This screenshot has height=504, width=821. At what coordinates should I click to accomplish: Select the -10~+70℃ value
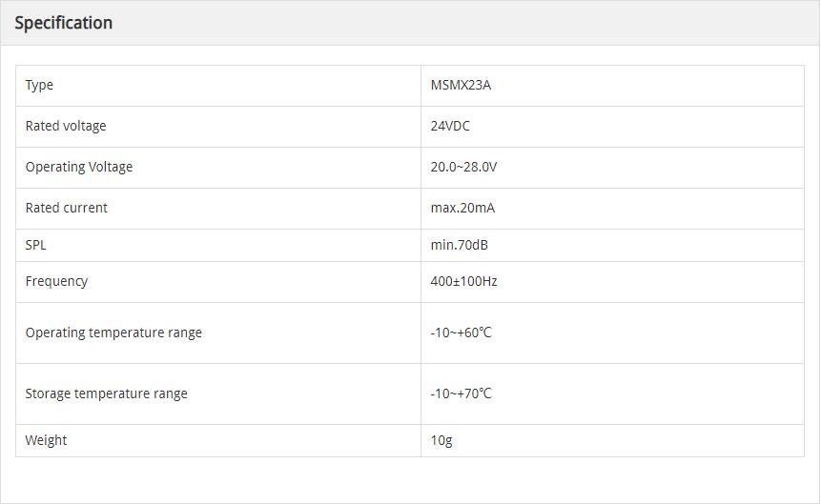(461, 394)
